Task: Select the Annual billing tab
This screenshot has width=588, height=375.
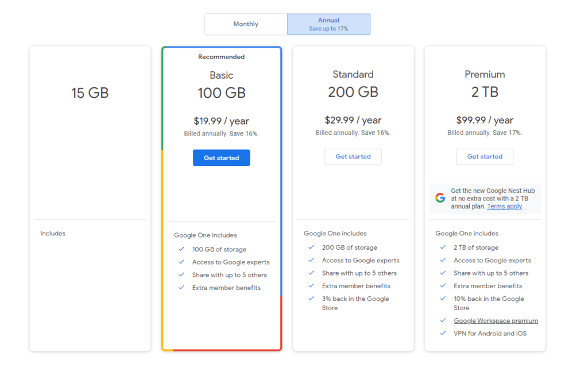Action: [328, 24]
